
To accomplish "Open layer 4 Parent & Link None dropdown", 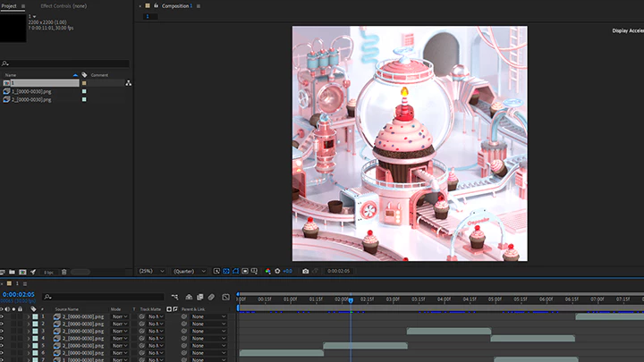I will (208, 338).
